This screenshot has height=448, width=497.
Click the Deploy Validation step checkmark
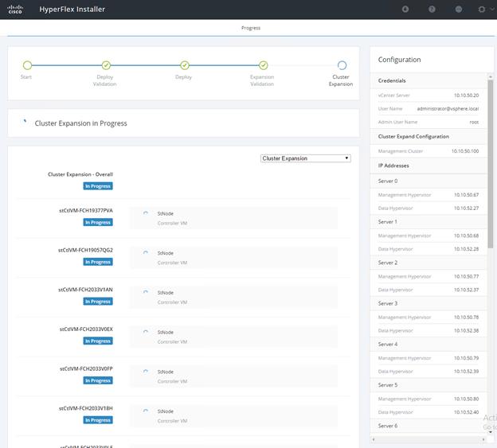click(106, 65)
